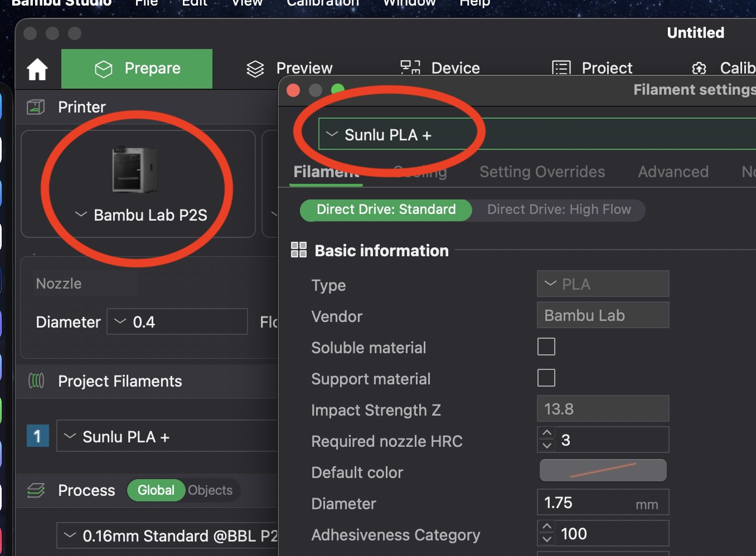Open the Window menu
The height and width of the screenshot is (556, 756).
409,3
